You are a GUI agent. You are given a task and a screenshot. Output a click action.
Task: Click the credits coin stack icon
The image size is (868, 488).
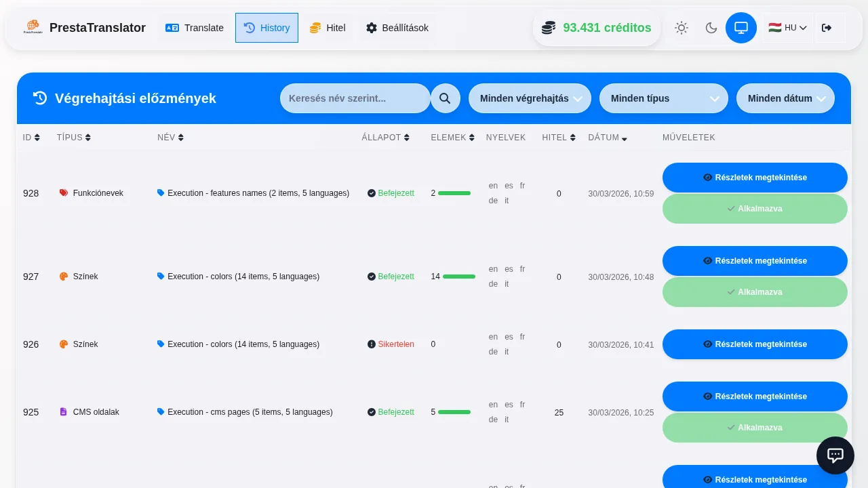click(549, 28)
